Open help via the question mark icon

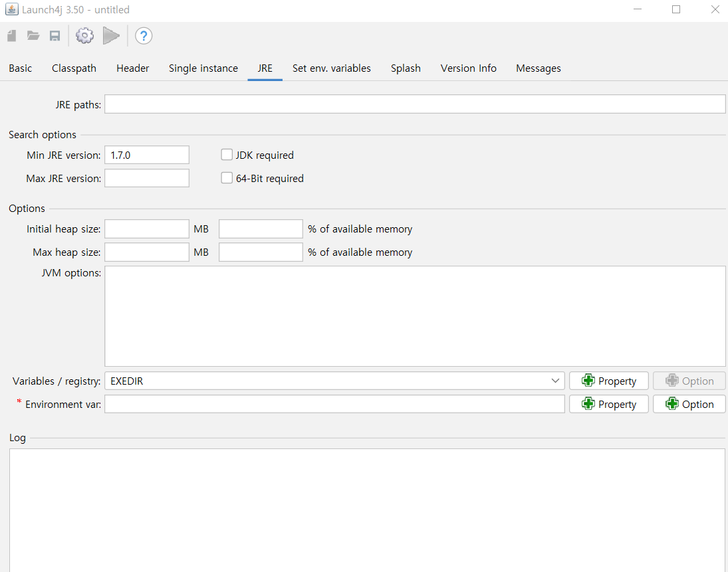click(x=144, y=36)
